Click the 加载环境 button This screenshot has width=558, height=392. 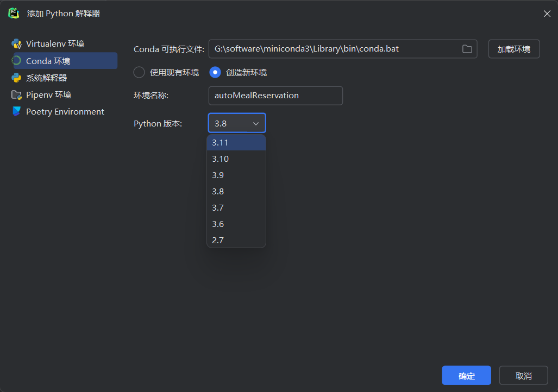coord(514,49)
